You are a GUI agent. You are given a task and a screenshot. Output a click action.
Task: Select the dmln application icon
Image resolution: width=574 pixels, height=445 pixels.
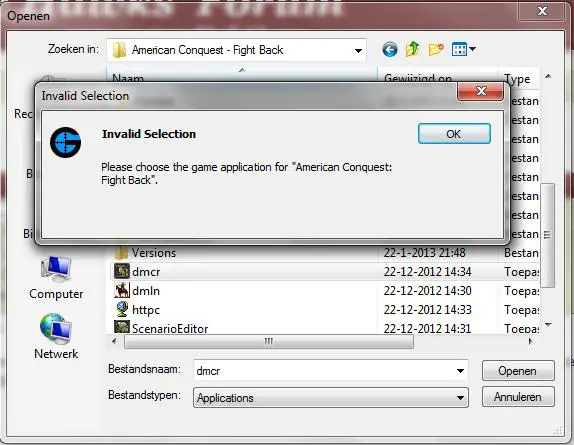[x=122, y=290]
